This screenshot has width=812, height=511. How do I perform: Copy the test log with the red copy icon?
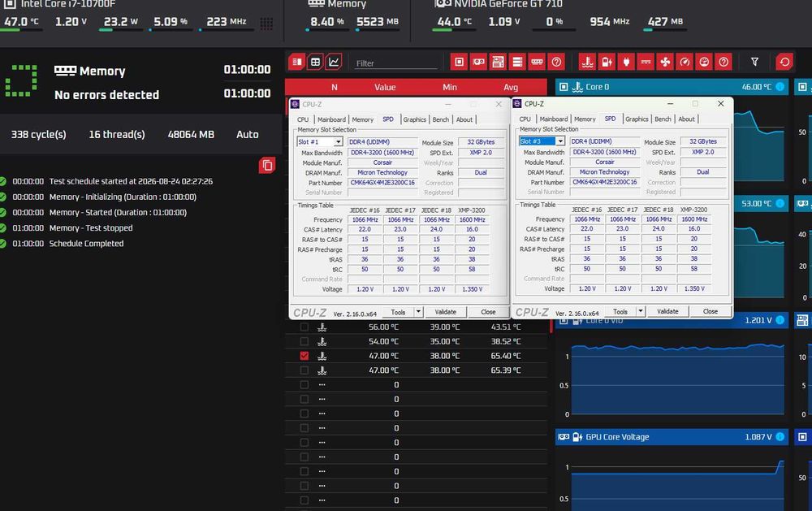267,166
